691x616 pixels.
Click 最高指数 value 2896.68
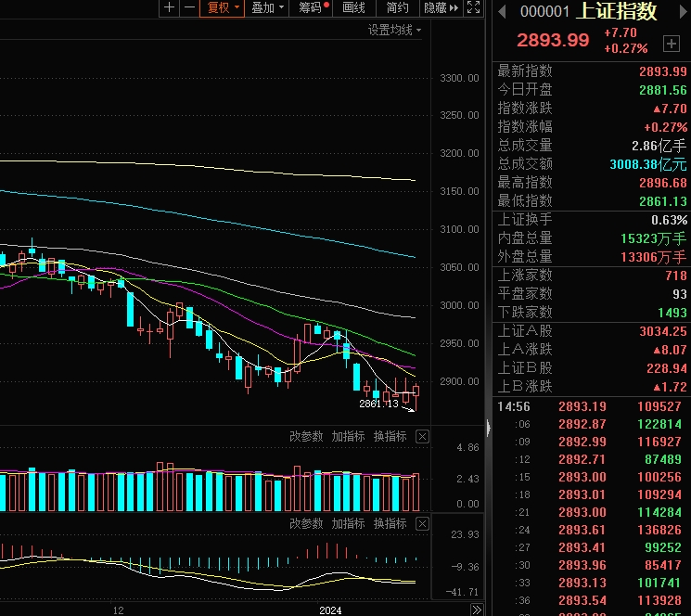[663, 183]
